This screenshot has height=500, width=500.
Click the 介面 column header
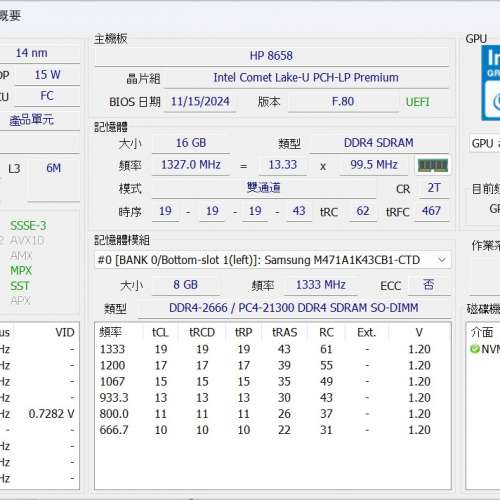[x=482, y=333]
